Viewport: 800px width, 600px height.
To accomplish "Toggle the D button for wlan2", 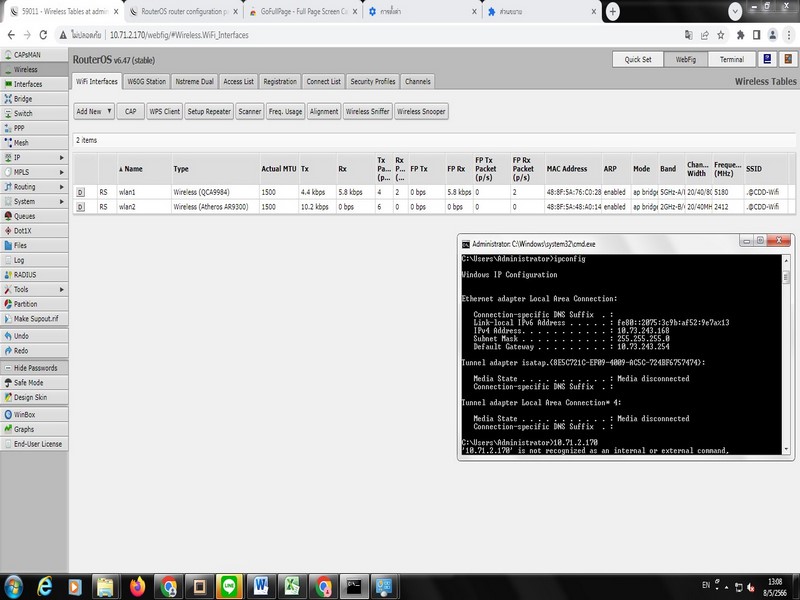I will tap(80, 207).
